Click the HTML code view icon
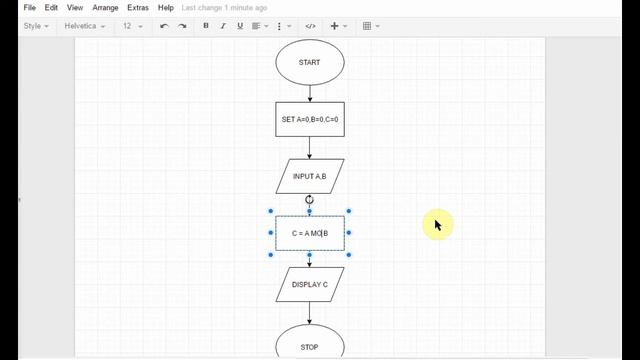This screenshot has width=640, height=360. tap(310, 26)
